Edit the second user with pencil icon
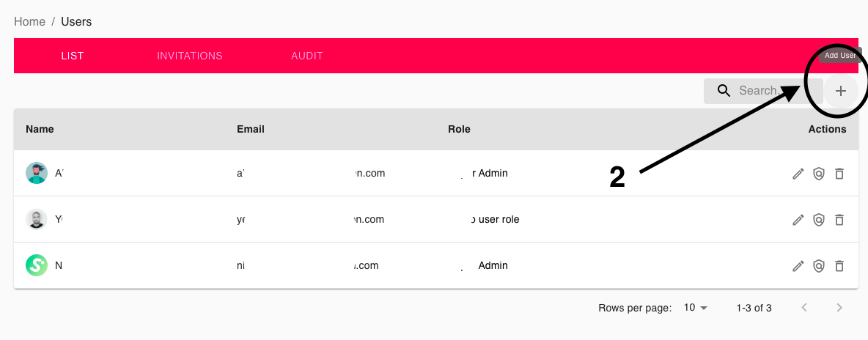The image size is (868, 340). (x=798, y=220)
